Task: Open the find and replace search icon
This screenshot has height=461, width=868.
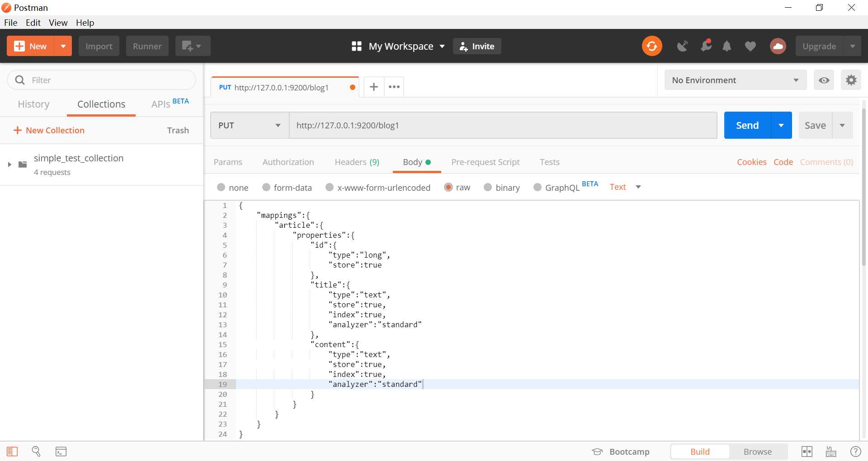Action: tap(36, 452)
